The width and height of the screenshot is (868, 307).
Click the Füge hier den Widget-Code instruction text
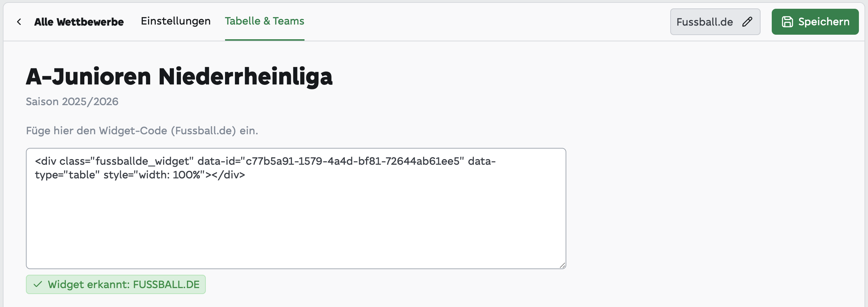point(142,131)
